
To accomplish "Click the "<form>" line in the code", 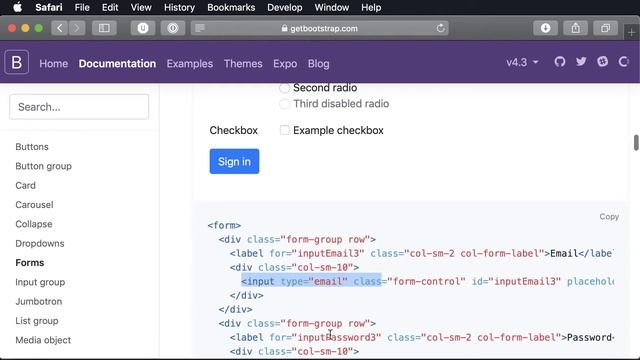I will click(224, 225).
